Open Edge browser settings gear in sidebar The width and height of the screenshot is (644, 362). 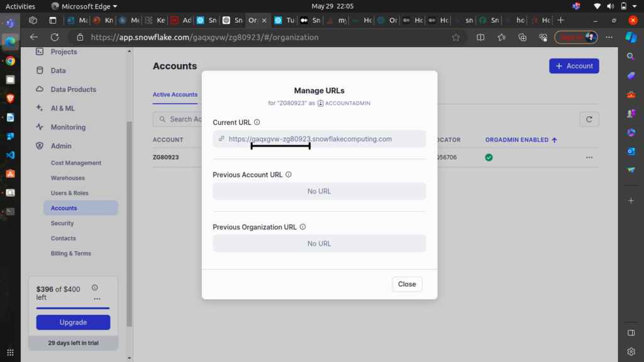pyautogui.click(x=631, y=351)
